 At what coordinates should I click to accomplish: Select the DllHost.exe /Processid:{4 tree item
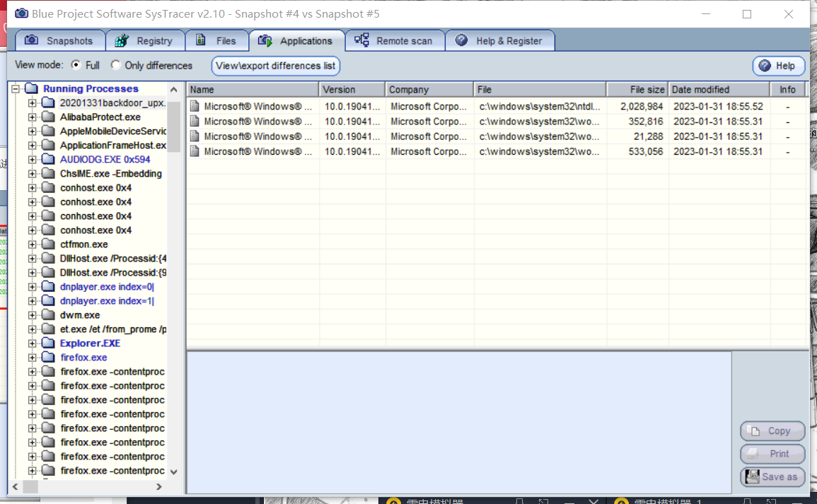(x=113, y=258)
